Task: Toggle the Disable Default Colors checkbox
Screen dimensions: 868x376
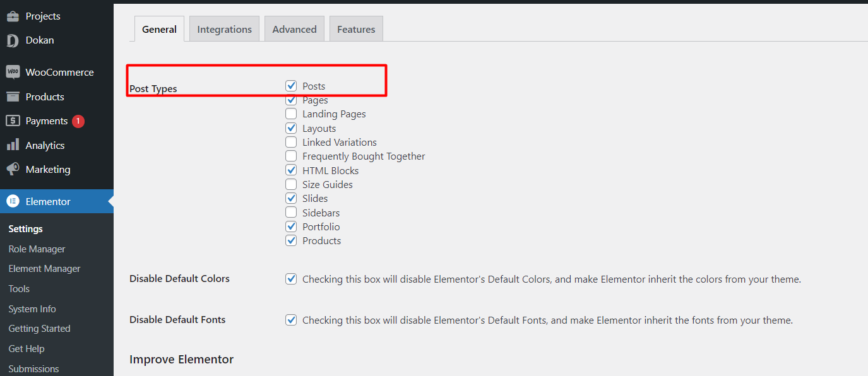Action: [291, 279]
